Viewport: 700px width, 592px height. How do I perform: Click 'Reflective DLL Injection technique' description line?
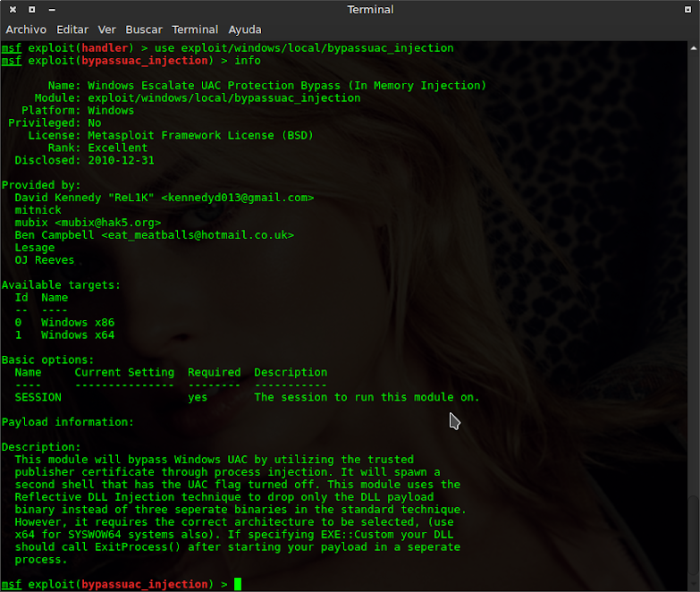coord(224,497)
